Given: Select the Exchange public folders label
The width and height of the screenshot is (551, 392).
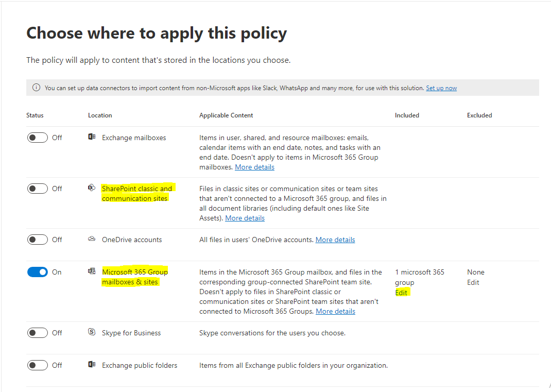Looking at the screenshot, I should 140,365.
